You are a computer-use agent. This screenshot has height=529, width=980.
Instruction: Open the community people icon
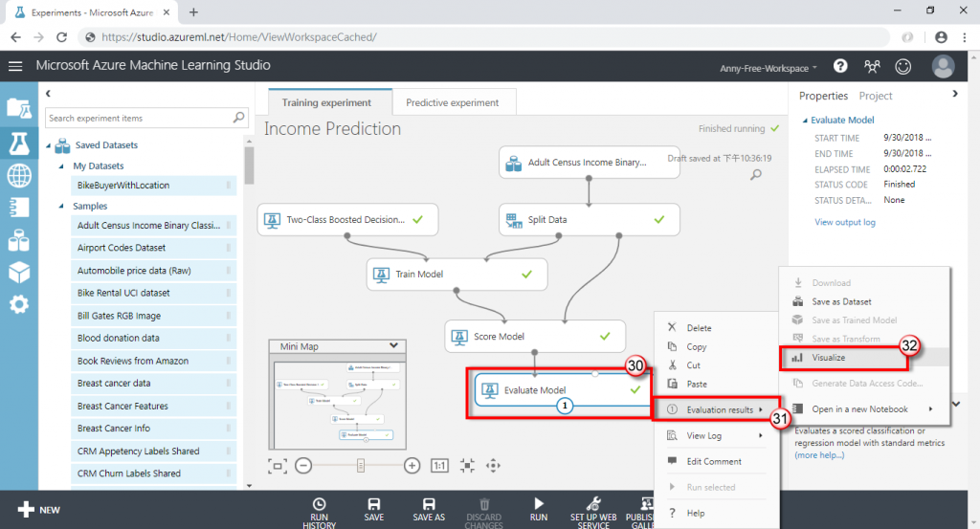[x=872, y=66]
